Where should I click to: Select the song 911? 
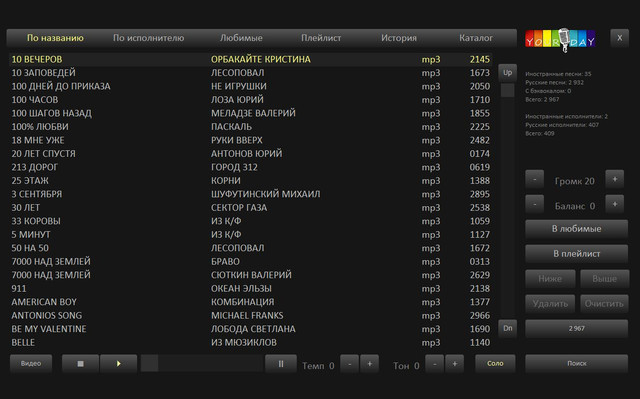point(250,288)
